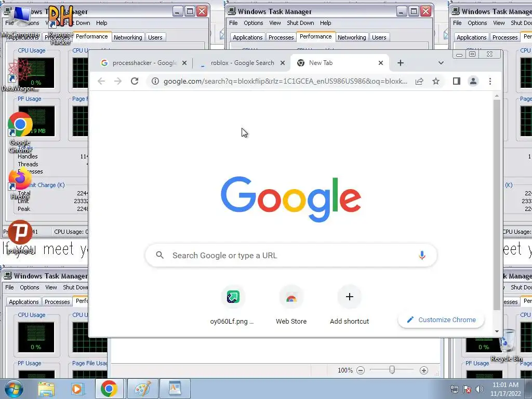The height and width of the screenshot is (399, 532).
Task: Click Action Center flag tray icon
Action: tap(467, 389)
